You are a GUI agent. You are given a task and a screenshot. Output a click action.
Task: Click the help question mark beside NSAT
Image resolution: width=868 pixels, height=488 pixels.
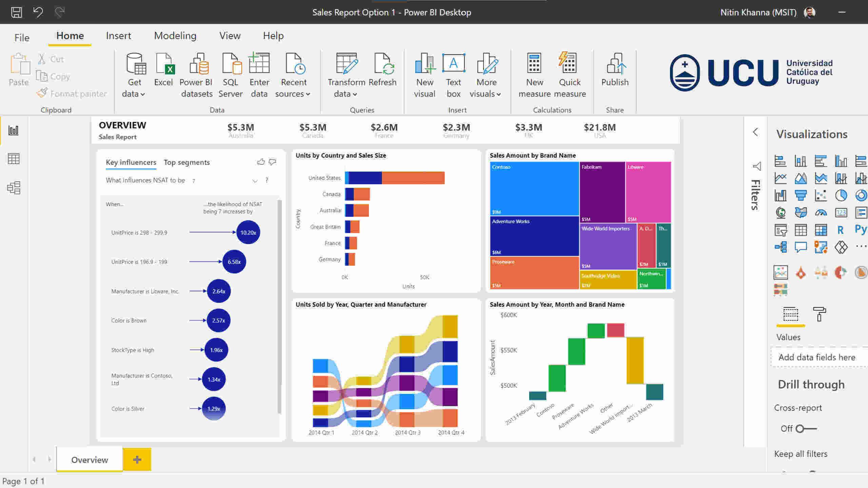[x=267, y=180]
